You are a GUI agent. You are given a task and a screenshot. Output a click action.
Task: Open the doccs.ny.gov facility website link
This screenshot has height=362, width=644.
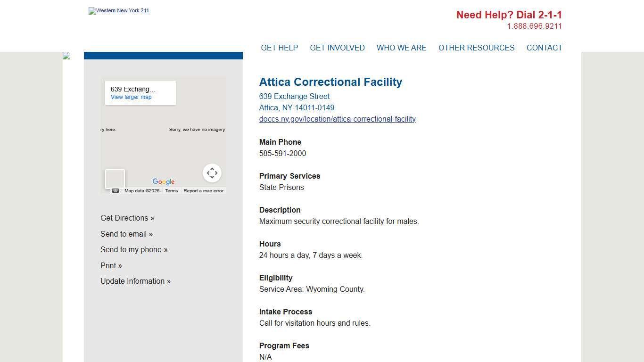coord(338,119)
